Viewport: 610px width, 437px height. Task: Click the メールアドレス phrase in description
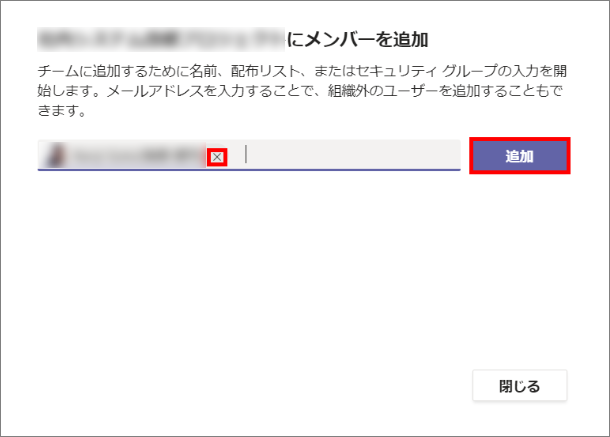(155, 91)
